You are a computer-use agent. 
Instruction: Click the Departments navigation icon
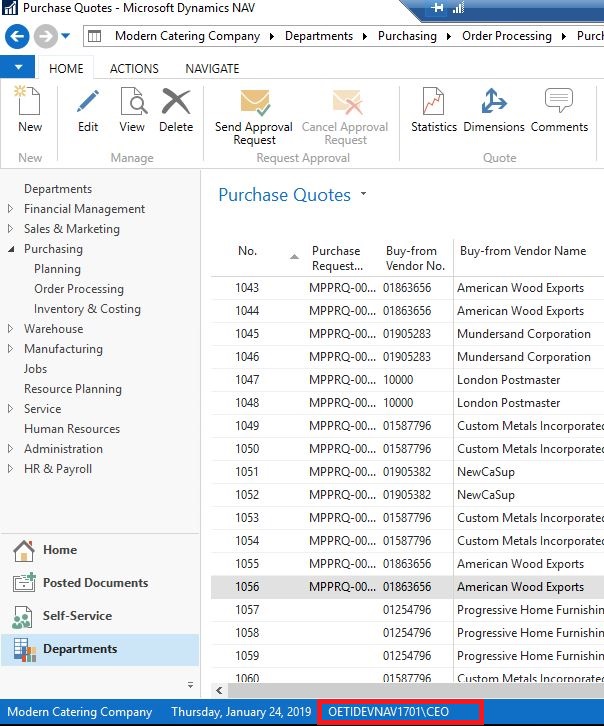pyautogui.click(x=25, y=650)
